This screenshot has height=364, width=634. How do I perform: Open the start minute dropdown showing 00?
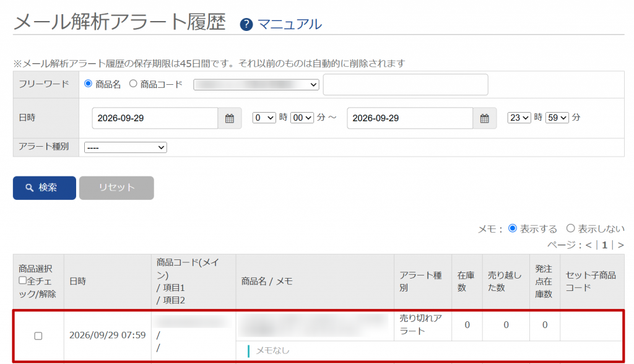(x=302, y=118)
